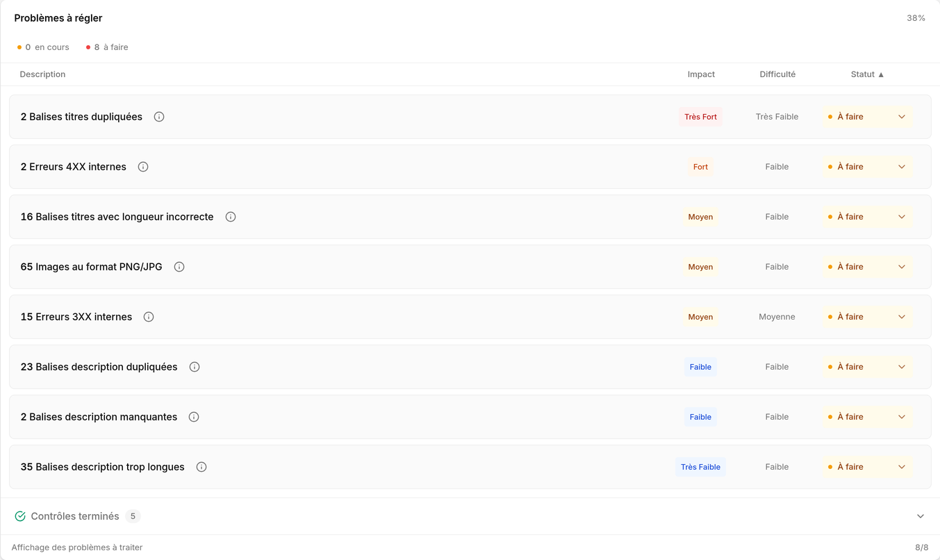Screen dimensions: 940x560
Task: Click the Difficulté column header
Action: click(777, 74)
